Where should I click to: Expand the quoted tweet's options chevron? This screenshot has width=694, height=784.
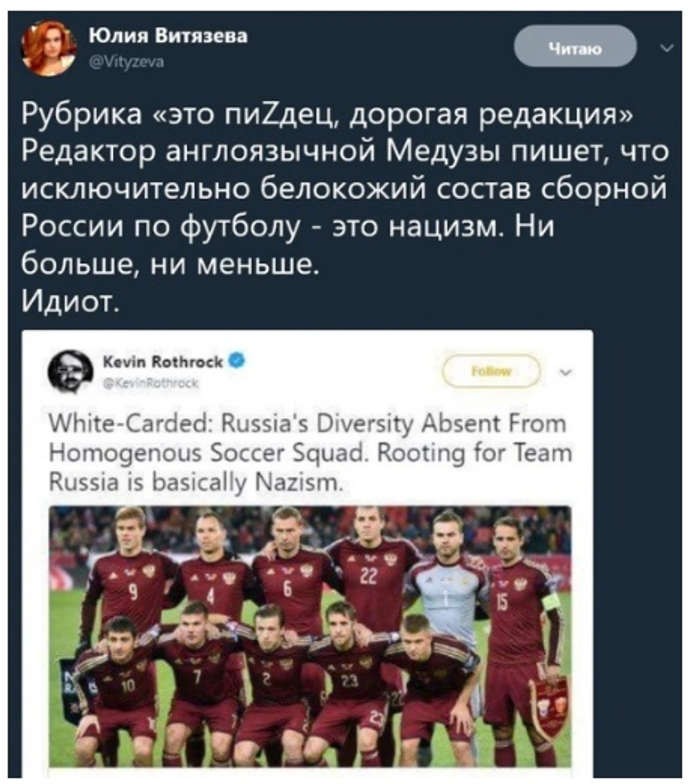click(565, 373)
